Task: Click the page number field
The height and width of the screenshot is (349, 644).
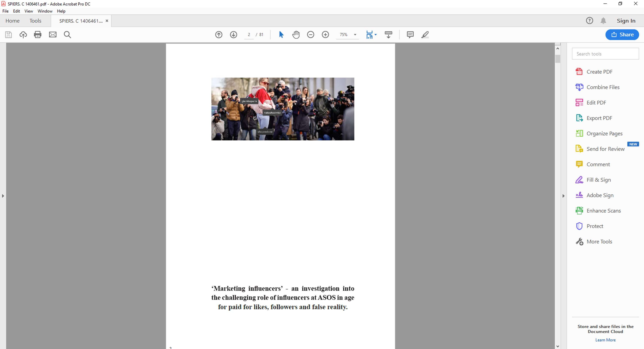Action: tap(249, 35)
